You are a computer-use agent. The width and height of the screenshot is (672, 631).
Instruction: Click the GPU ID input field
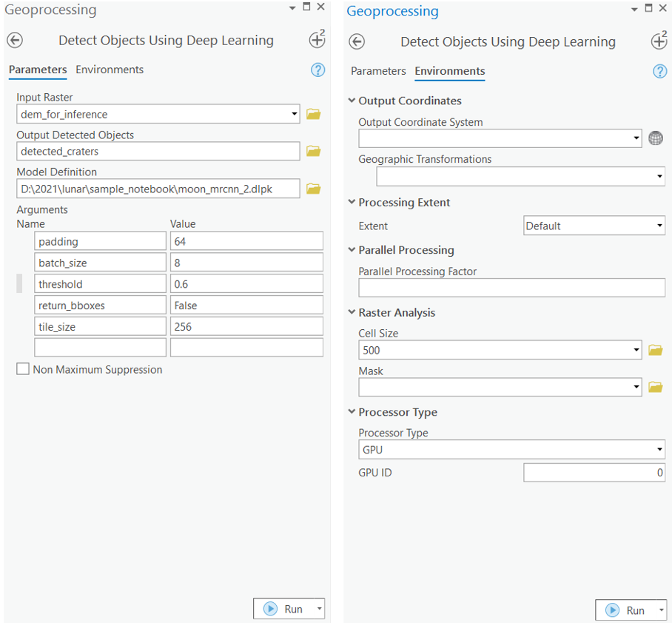(x=594, y=473)
